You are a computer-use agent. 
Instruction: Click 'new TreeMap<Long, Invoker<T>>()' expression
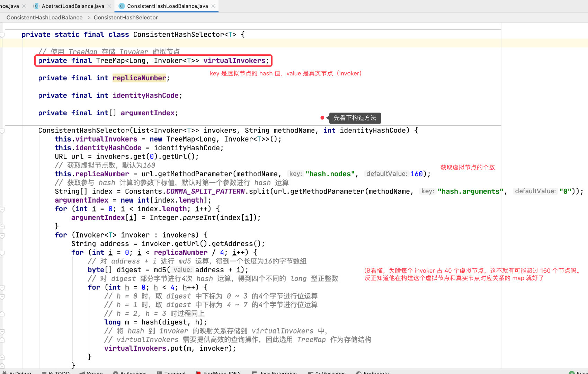point(214,139)
